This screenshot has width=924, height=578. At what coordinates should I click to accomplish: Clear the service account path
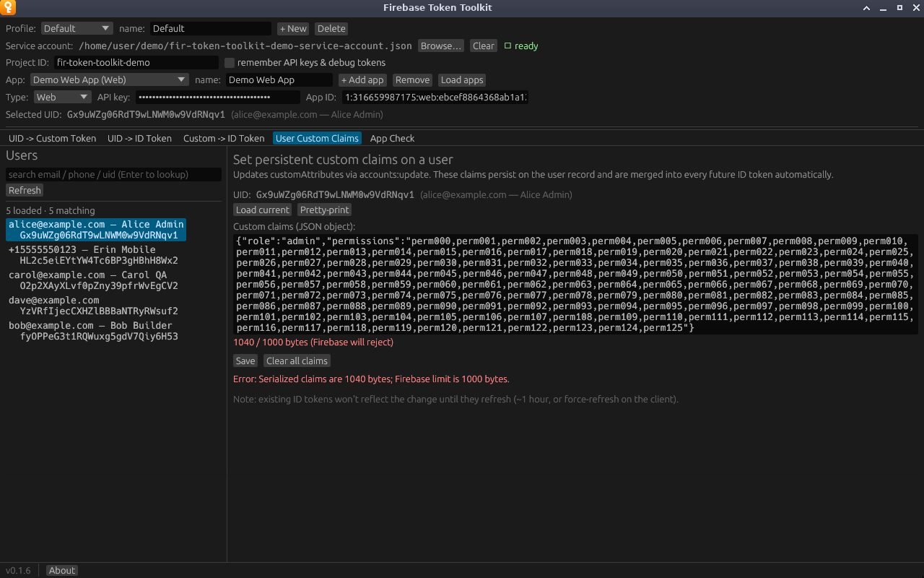484,46
